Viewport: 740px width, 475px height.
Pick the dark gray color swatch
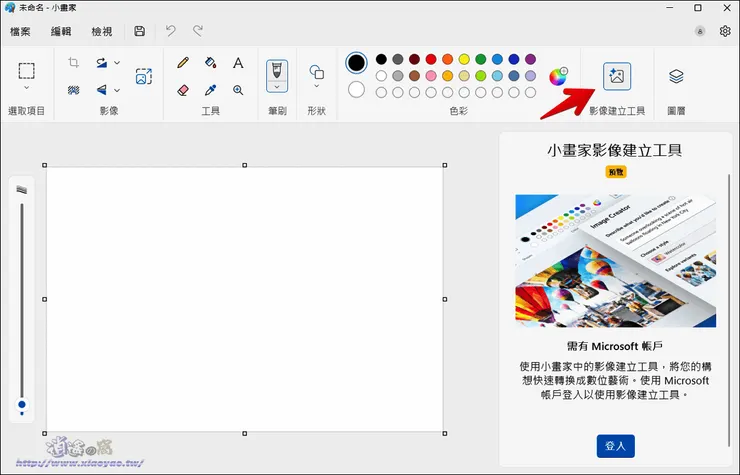click(398, 59)
